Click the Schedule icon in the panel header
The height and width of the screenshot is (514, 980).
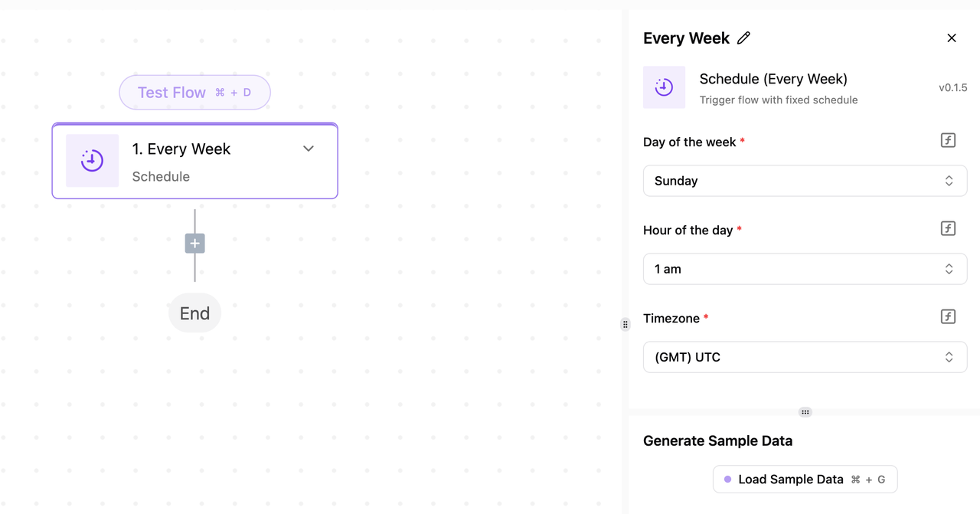tap(664, 87)
